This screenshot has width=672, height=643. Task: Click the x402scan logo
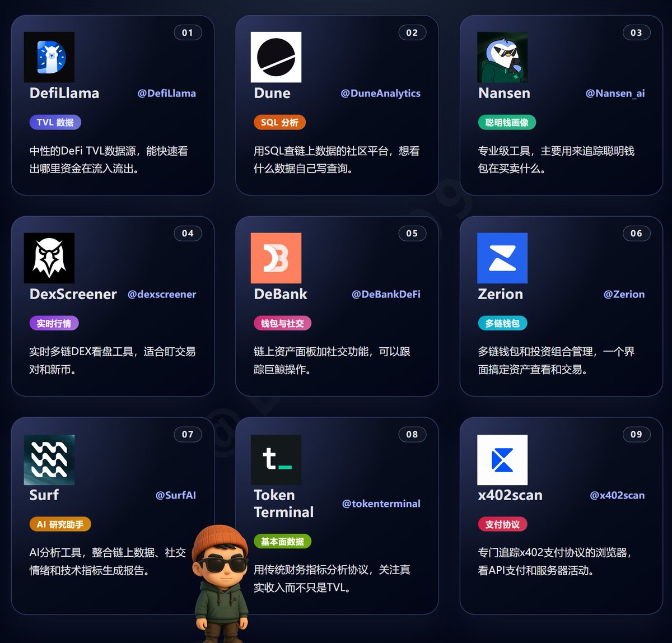coord(502,459)
